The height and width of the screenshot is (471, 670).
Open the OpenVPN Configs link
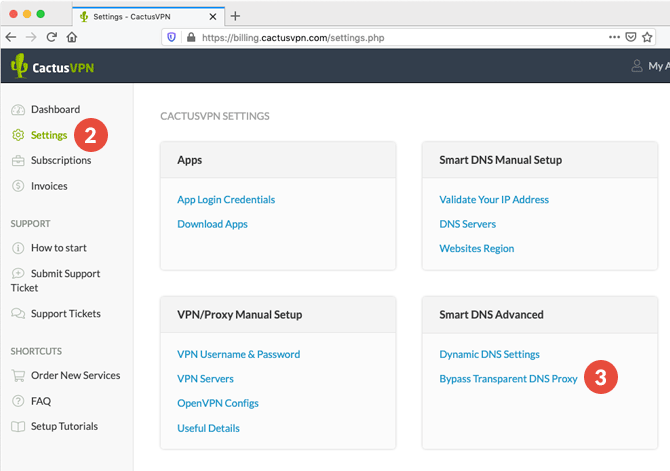(218, 403)
